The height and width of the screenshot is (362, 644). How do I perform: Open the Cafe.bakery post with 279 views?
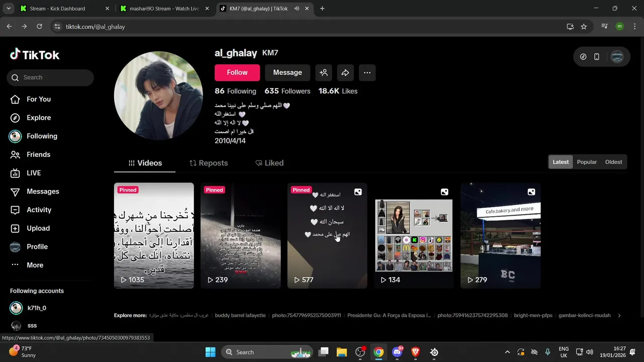501,235
